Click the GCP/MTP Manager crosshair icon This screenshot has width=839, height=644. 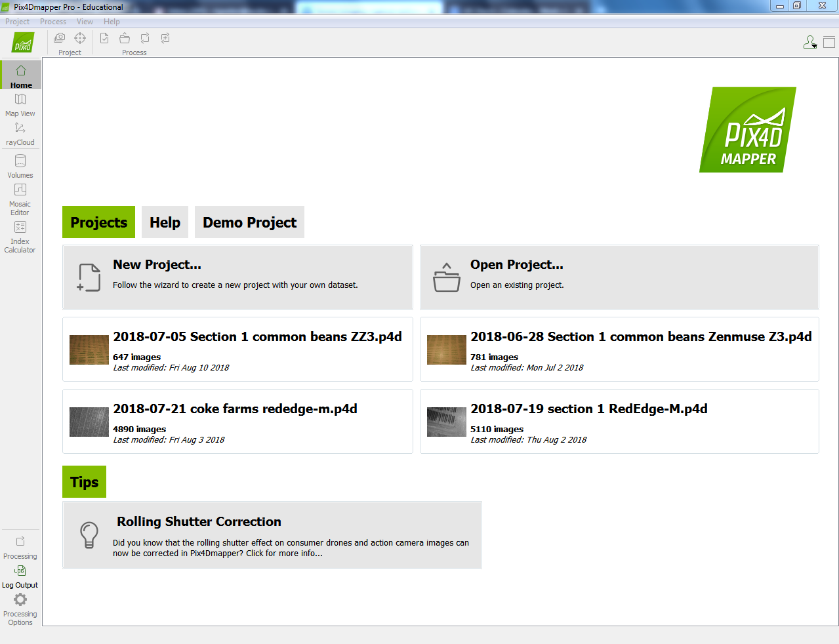coord(80,38)
